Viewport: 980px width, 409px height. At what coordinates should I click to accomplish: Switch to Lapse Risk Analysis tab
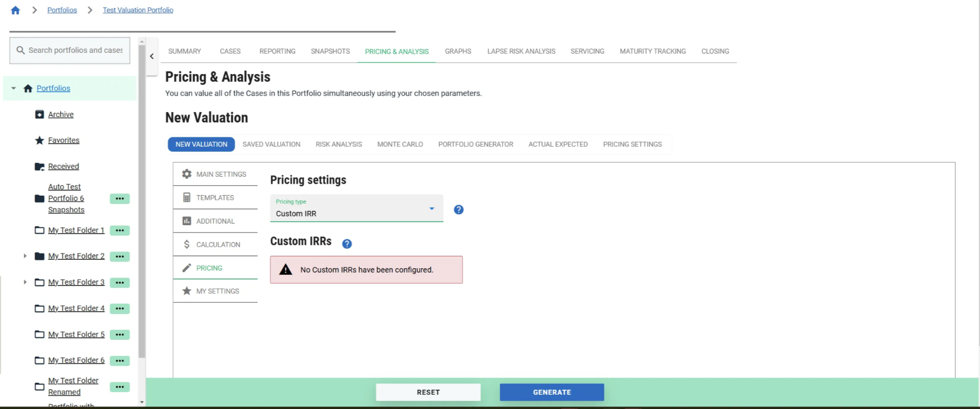pyautogui.click(x=521, y=51)
